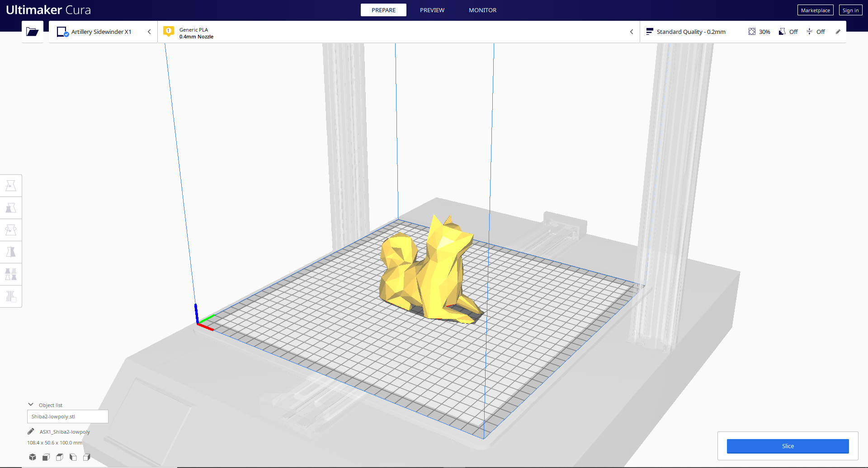Open file using the folder icon
This screenshot has height=468, width=868.
pos(32,32)
